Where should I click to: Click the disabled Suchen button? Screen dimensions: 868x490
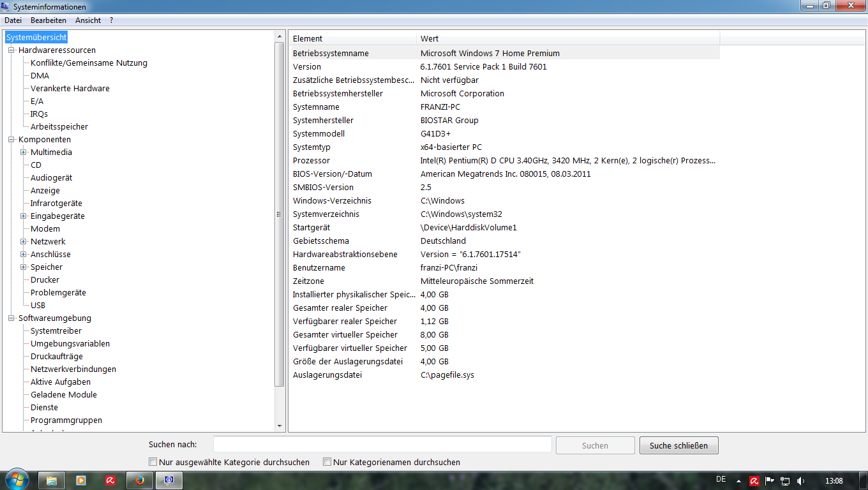595,445
